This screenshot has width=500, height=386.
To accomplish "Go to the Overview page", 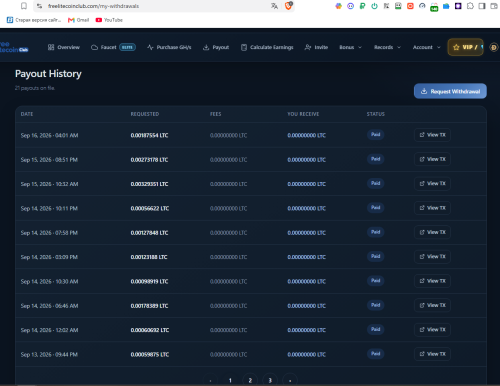I will coord(64,47).
